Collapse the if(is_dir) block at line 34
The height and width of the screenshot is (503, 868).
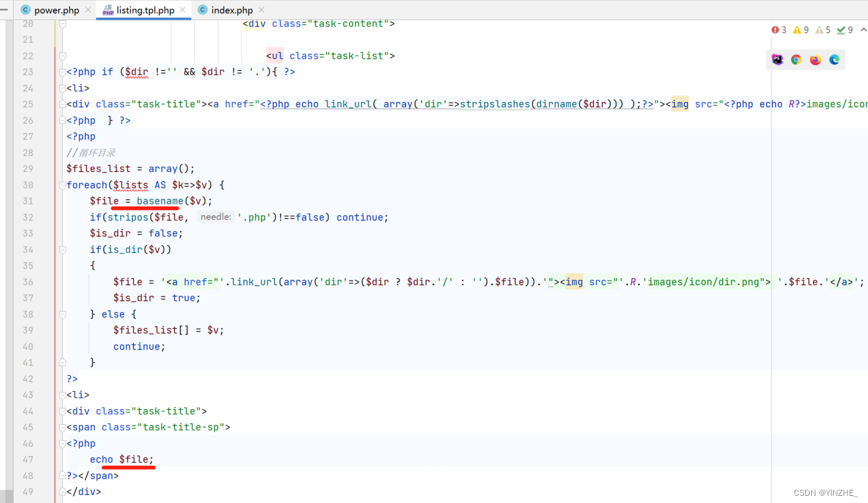click(62, 250)
